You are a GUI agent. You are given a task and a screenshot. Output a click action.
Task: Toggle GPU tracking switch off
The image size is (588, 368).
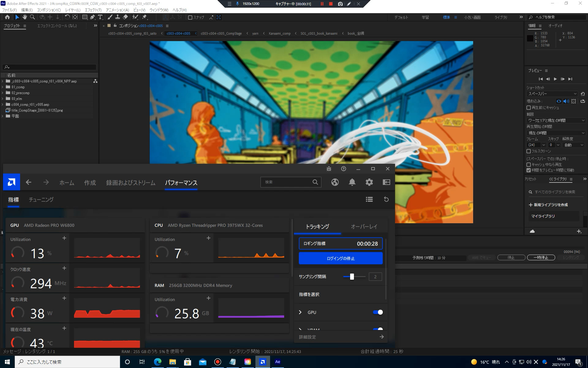tap(378, 312)
